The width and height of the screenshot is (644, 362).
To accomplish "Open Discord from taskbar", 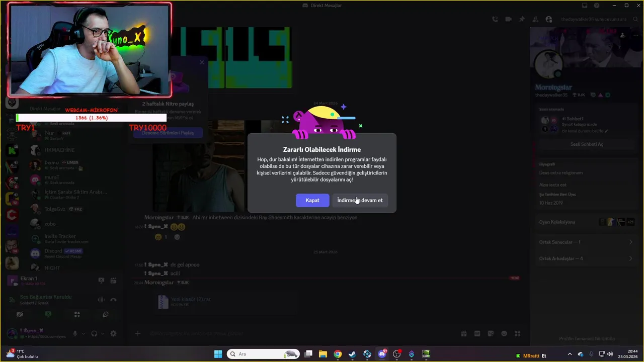I will point(382,354).
